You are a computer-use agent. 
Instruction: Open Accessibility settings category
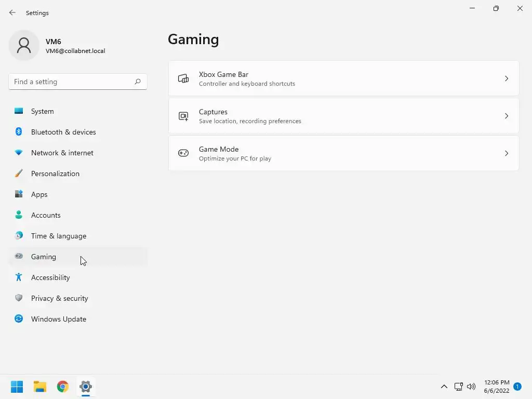78,277
